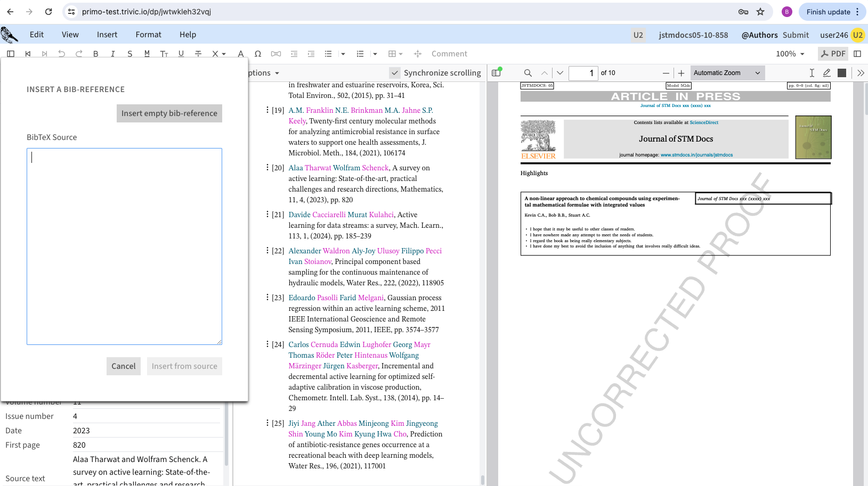868x486 pixels.
Task: Click the Insert empty bib-reference button
Action: coord(169,113)
